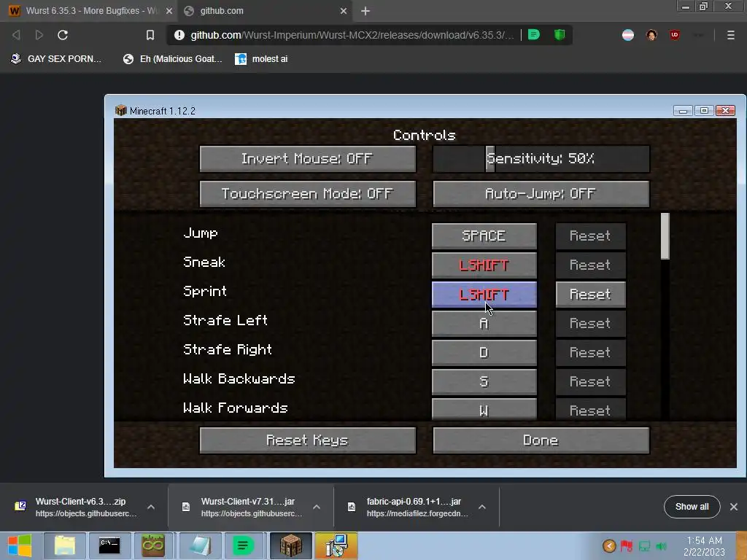Change the Sneak key binding LSHIFT
747x560 pixels.
pos(484,265)
